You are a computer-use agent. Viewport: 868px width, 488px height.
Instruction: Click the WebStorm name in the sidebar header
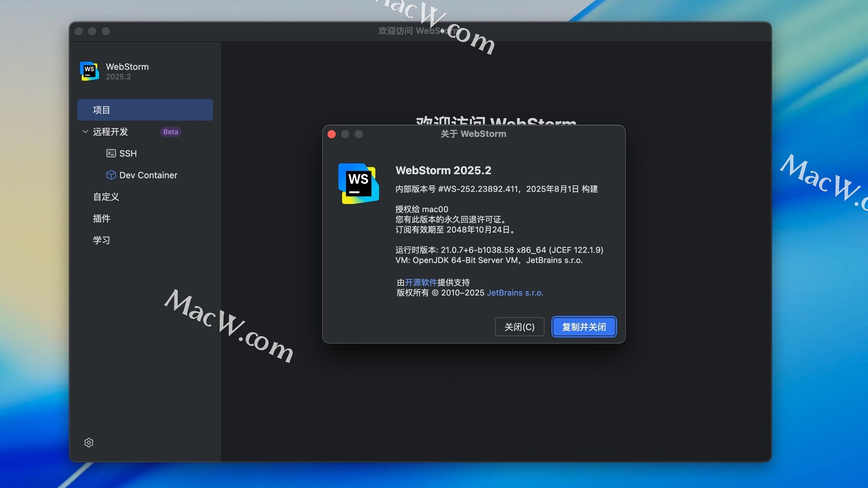click(127, 66)
